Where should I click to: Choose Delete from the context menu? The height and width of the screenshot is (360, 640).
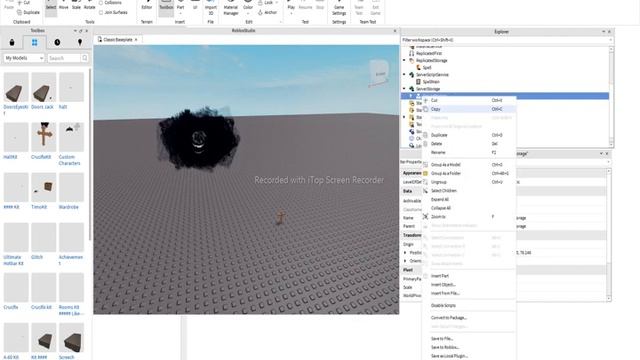pyautogui.click(x=469, y=144)
